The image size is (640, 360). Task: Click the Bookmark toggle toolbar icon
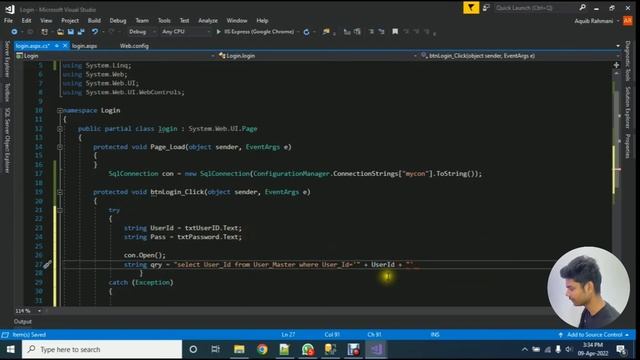pos(395,31)
